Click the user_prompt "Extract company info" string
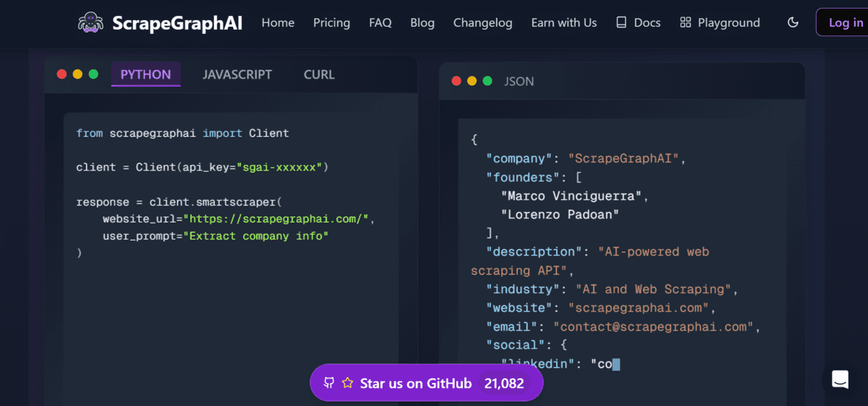 tap(255, 236)
